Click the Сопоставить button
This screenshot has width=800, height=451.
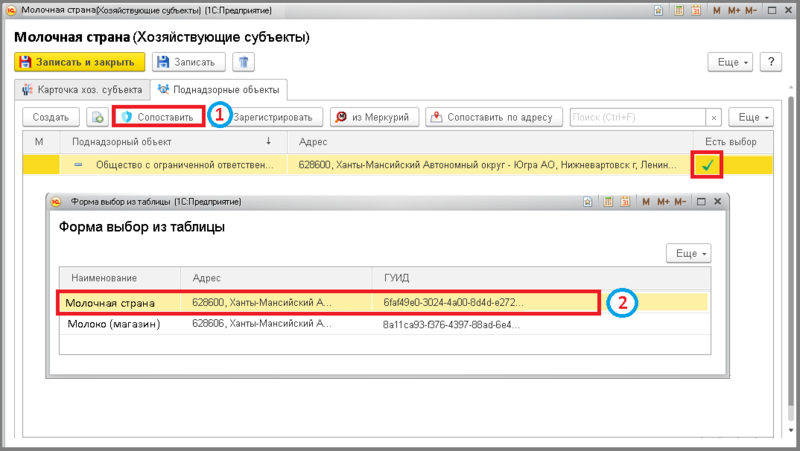pyautogui.click(x=159, y=117)
